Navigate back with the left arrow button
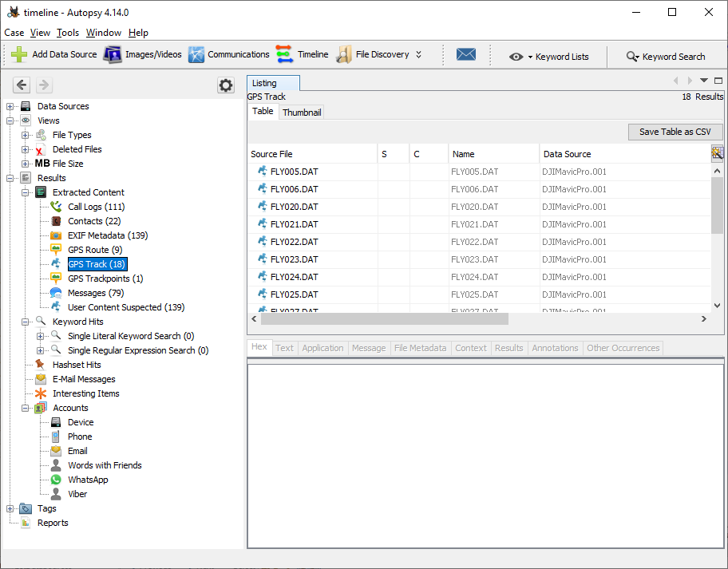 coord(22,85)
